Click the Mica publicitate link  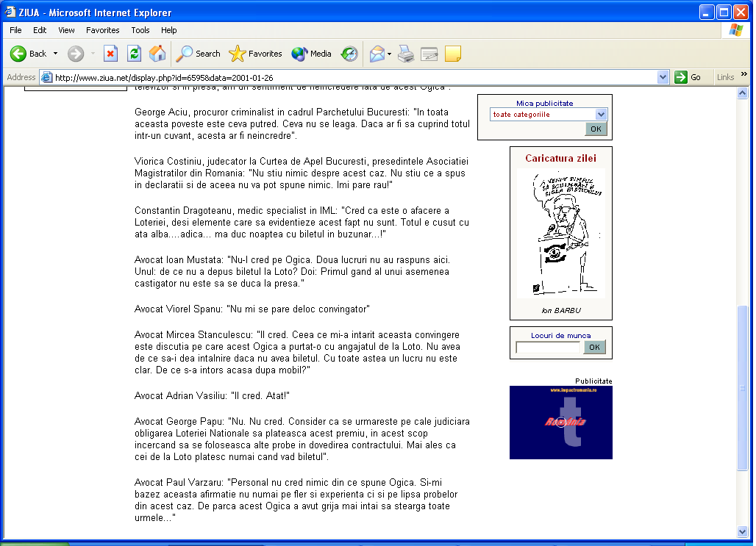tap(545, 103)
